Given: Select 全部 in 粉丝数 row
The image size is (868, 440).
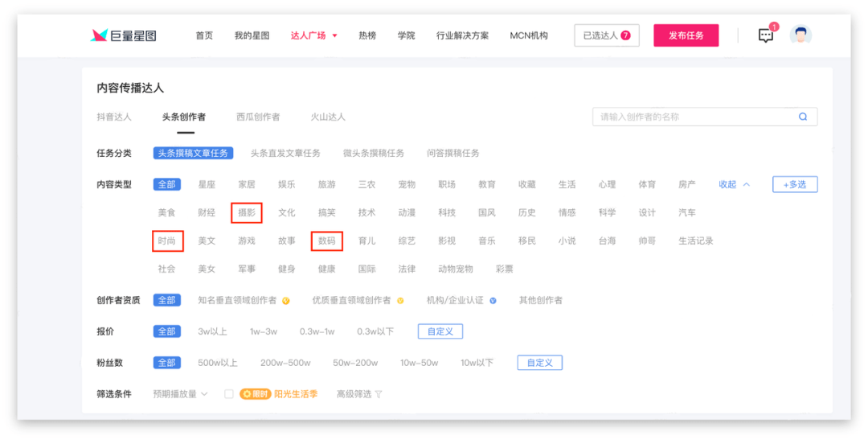Looking at the screenshot, I should point(166,363).
